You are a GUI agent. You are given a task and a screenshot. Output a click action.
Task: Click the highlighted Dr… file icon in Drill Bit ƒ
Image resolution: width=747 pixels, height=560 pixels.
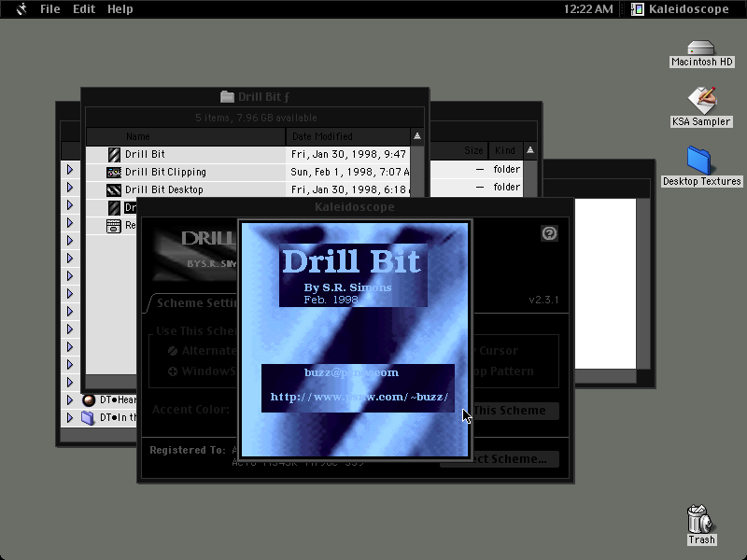click(114, 207)
